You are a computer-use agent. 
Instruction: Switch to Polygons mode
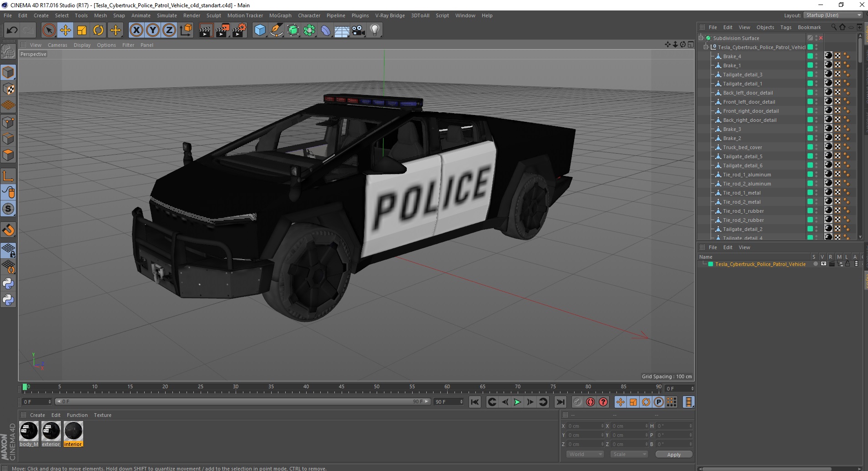click(8, 155)
